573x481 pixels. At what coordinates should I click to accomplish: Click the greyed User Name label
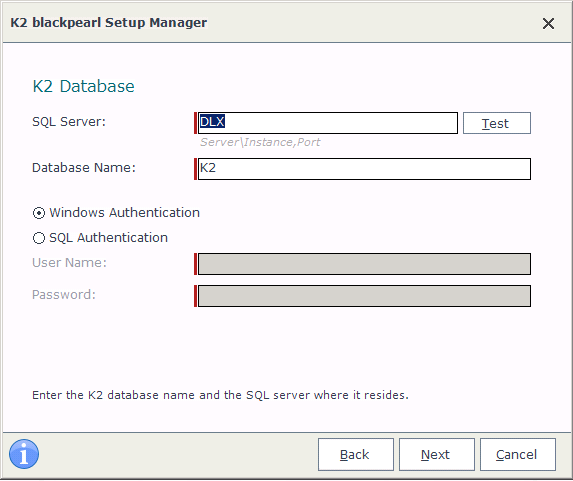click(69, 263)
